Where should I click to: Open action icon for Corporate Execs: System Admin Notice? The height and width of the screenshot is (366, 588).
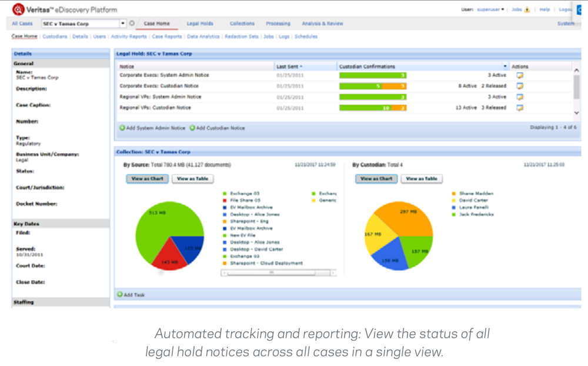pos(520,75)
